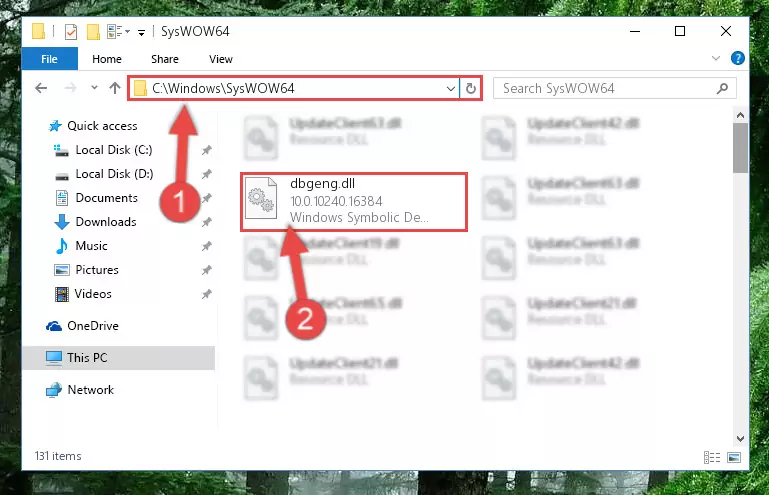
Task: Click the dbgeng.dll gear file icon
Action: pos(261,199)
